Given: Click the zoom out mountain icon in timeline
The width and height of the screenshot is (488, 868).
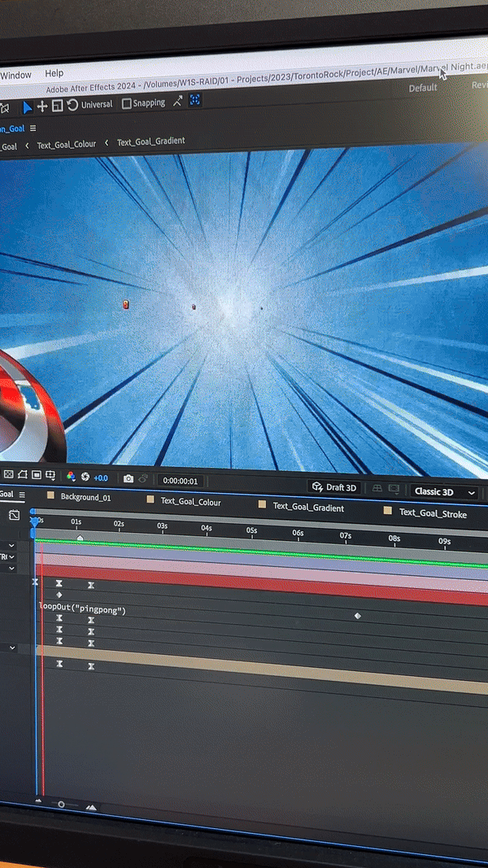Looking at the screenshot, I should pyautogui.click(x=38, y=800).
